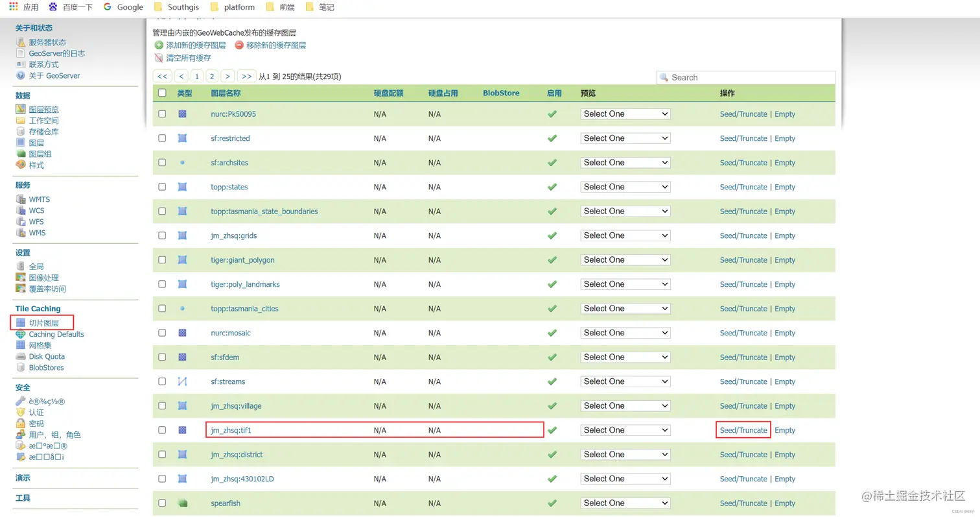Open preview dropdown for sf:archsites
The image size is (980, 517).
click(x=625, y=162)
